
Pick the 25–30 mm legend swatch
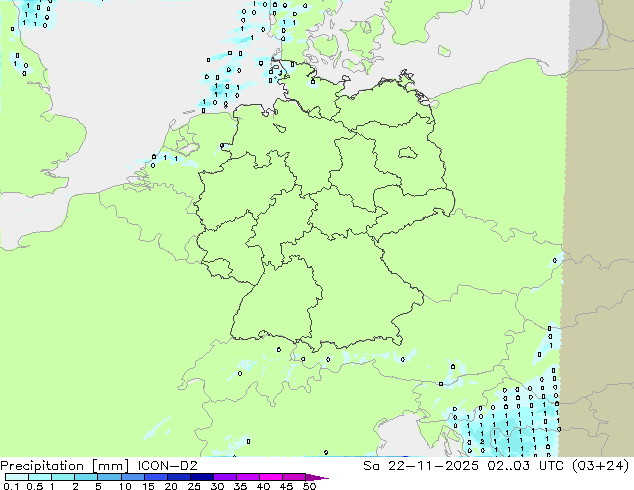point(201,477)
